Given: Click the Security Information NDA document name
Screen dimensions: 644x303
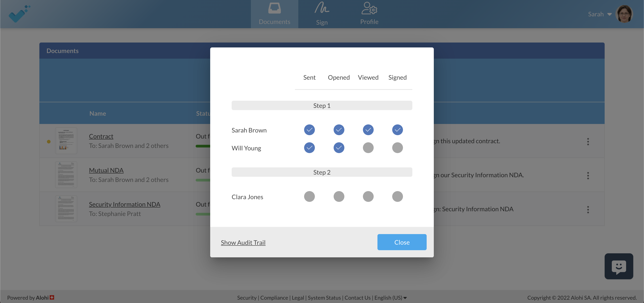Looking at the screenshot, I should tap(125, 203).
